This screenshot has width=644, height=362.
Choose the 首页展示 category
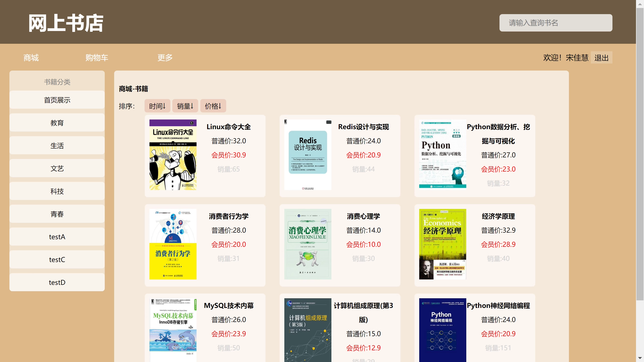57,100
